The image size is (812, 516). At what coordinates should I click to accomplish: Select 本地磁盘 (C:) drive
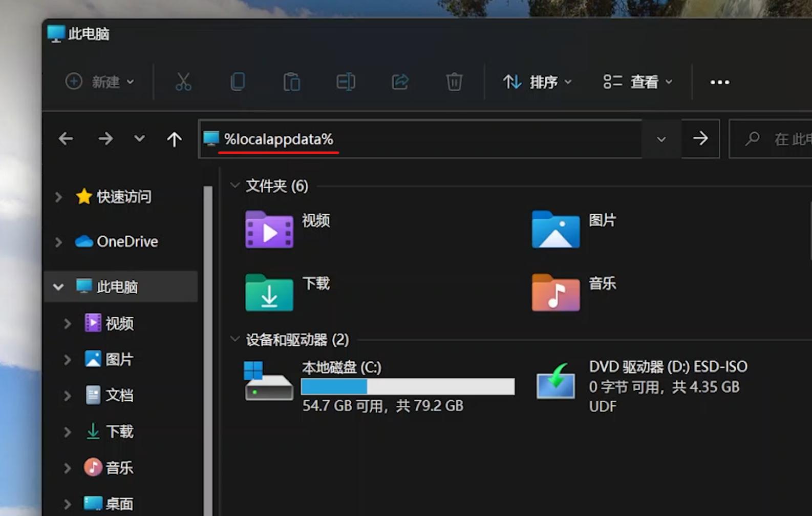coord(379,386)
